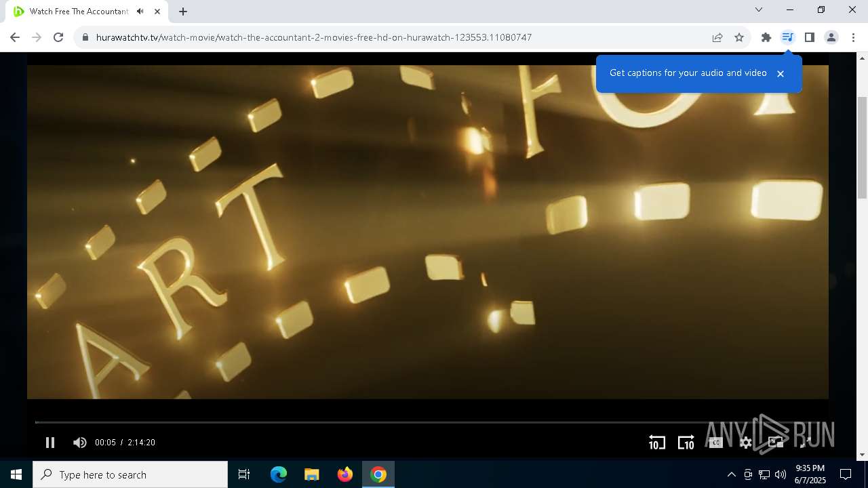Open the Windows Start menu
This screenshot has height=488, width=868.
click(16, 474)
